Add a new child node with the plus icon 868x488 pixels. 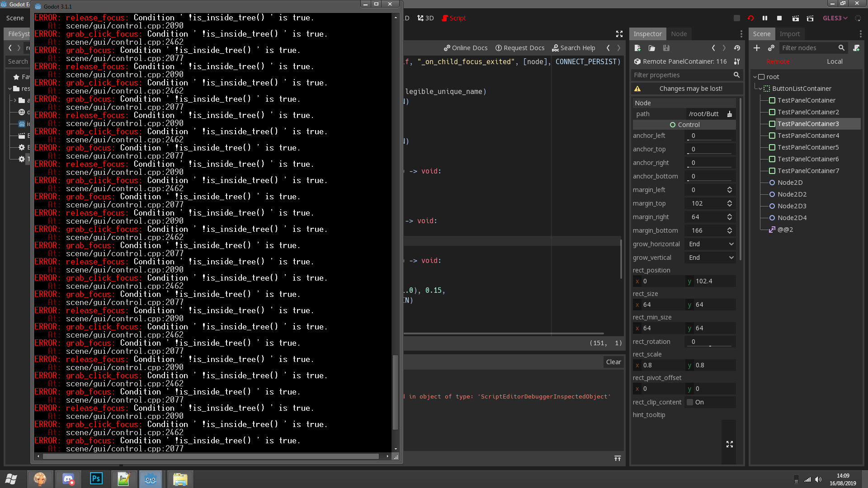[757, 48]
